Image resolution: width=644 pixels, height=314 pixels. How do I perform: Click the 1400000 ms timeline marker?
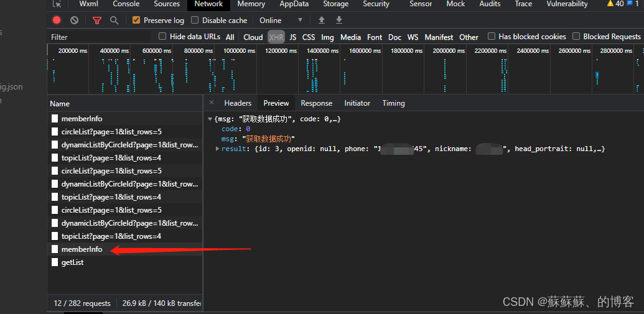click(x=323, y=51)
